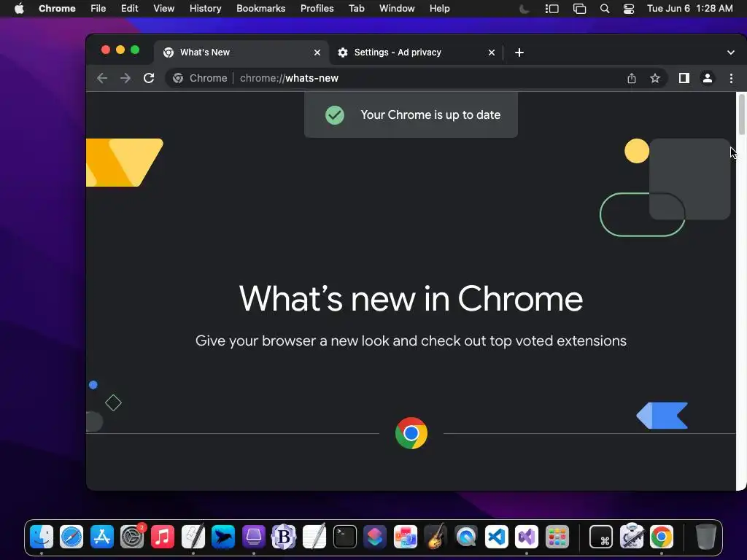
Task: Open the File menu
Action: pyautogui.click(x=98, y=9)
